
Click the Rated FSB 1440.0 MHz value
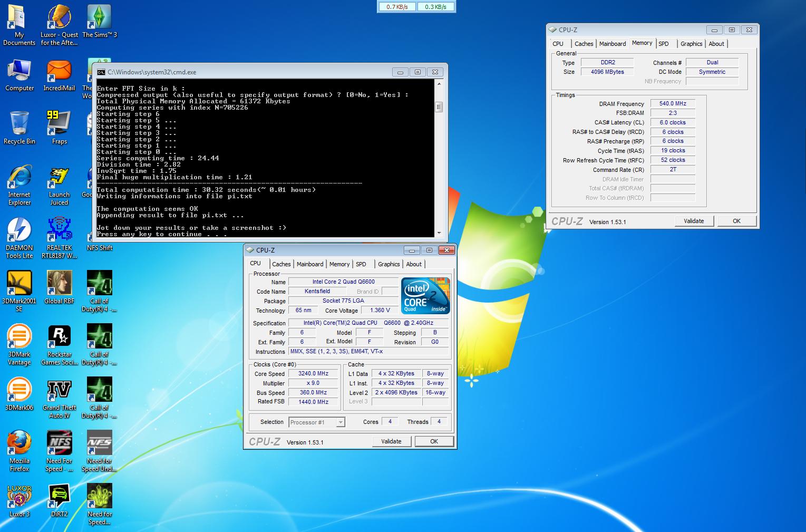pyautogui.click(x=314, y=402)
